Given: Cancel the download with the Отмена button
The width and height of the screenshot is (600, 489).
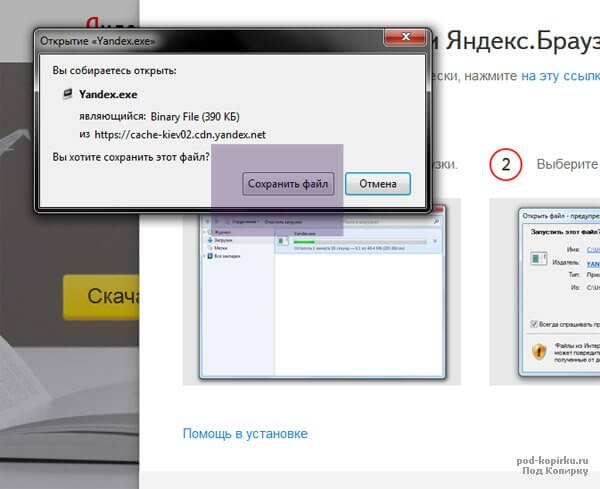Looking at the screenshot, I should [x=378, y=184].
